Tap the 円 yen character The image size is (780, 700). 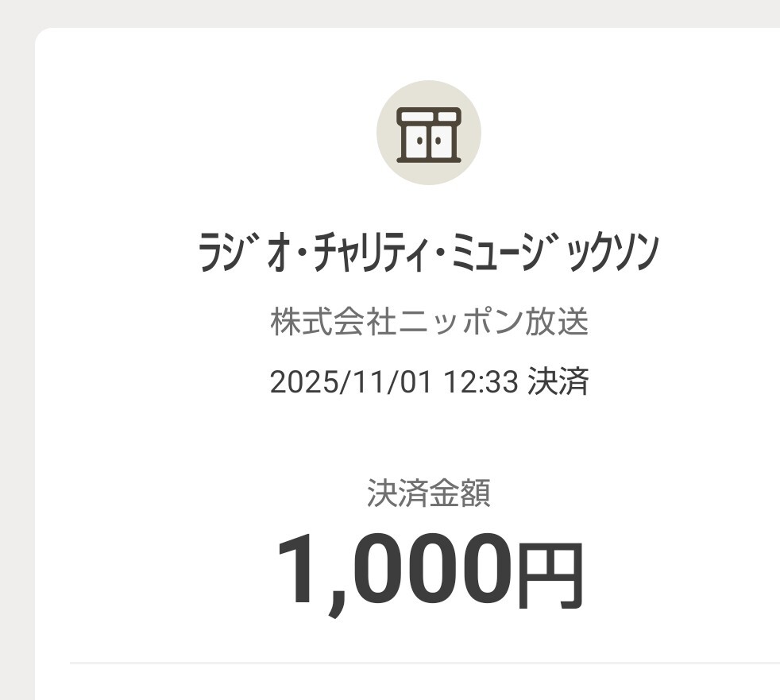click(x=550, y=571)
